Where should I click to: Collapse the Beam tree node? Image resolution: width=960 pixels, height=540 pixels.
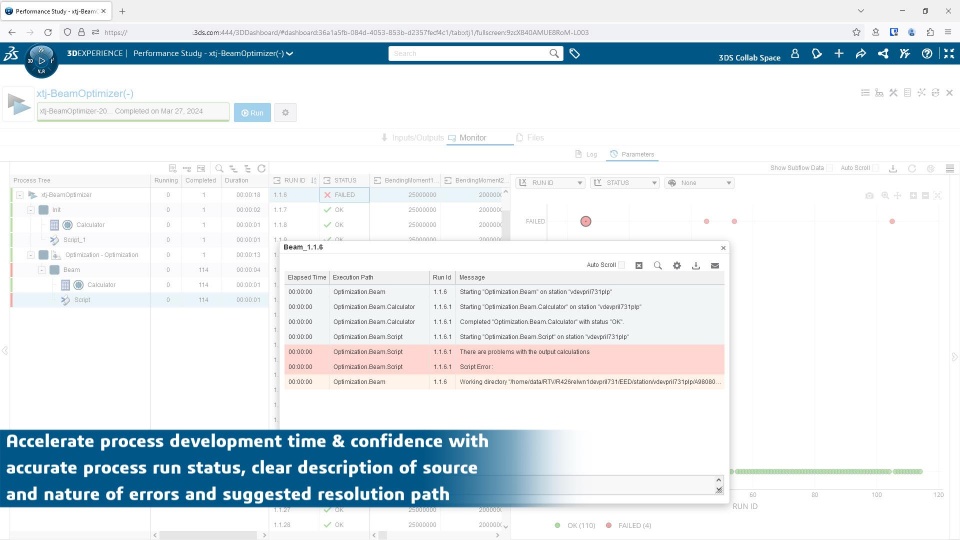[x=42, y=269]
